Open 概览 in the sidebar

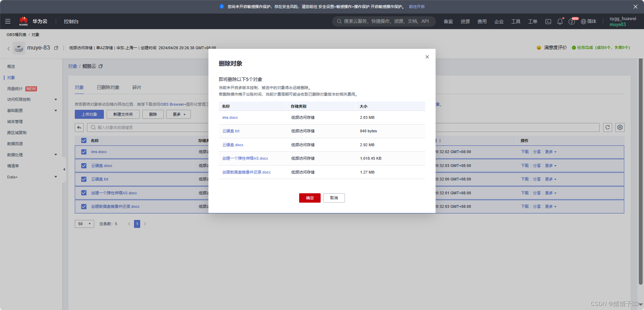pyautogui.click(x=11, y=67)
